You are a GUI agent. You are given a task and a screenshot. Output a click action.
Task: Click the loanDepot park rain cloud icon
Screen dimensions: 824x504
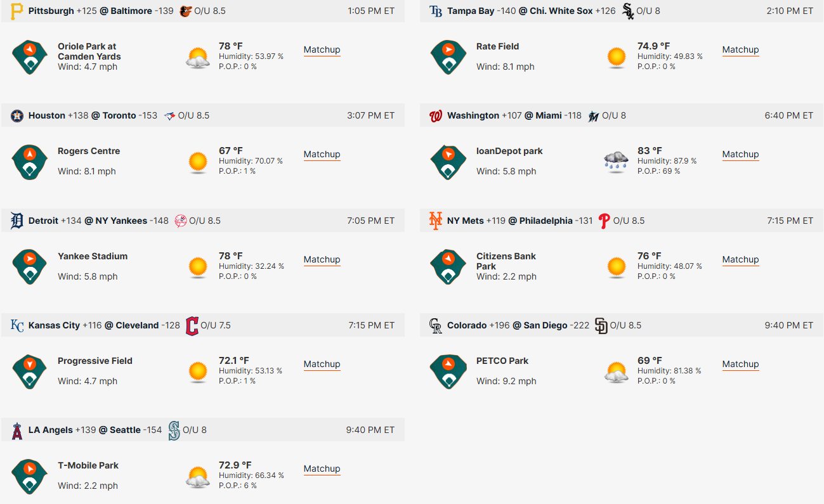(616, 162)
